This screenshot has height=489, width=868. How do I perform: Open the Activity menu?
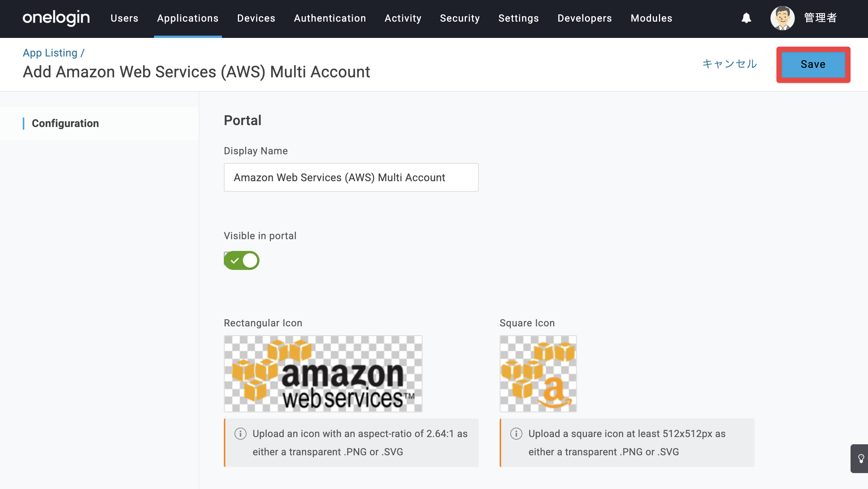403,18
